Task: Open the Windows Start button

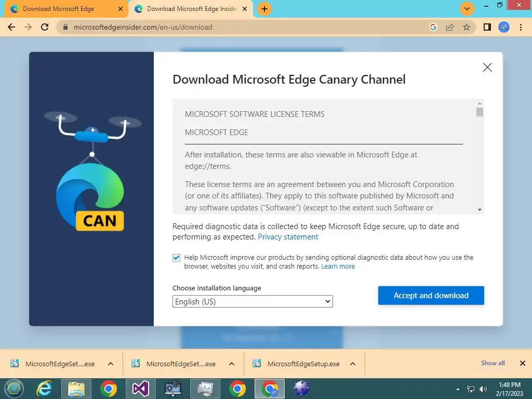Action: click(x=14, y=389)
